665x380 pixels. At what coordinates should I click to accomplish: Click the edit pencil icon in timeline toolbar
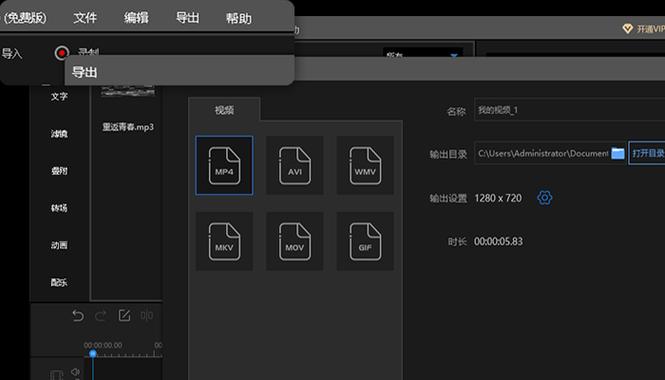(x=124, y=316)
